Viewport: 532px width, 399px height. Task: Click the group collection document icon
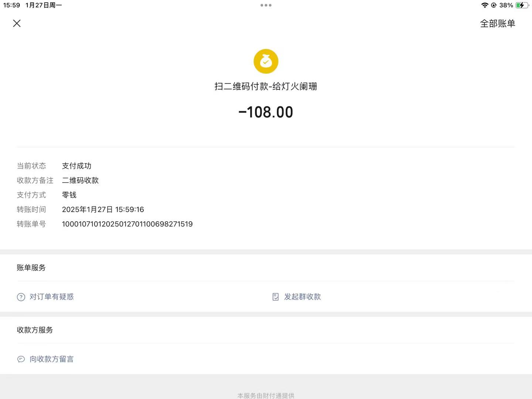click(x=276, y=297)
